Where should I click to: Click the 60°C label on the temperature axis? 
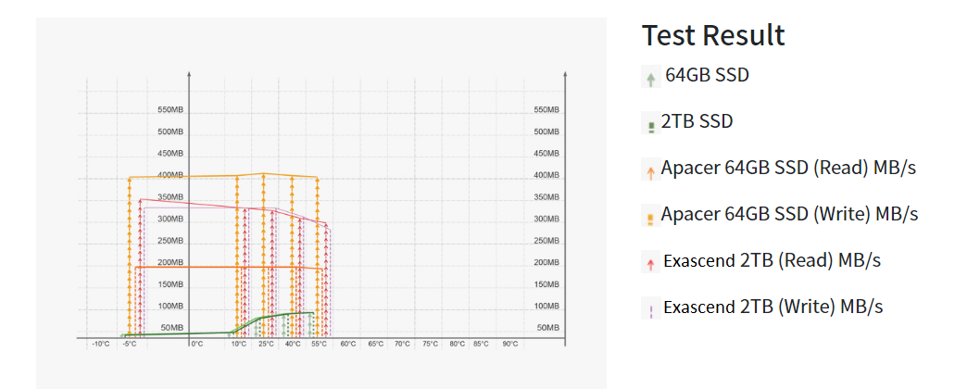[348, 345]
